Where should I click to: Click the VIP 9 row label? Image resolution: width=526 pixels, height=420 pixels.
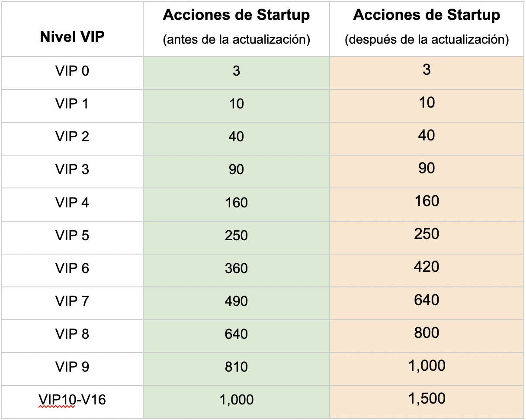click(x=72, y=367)
